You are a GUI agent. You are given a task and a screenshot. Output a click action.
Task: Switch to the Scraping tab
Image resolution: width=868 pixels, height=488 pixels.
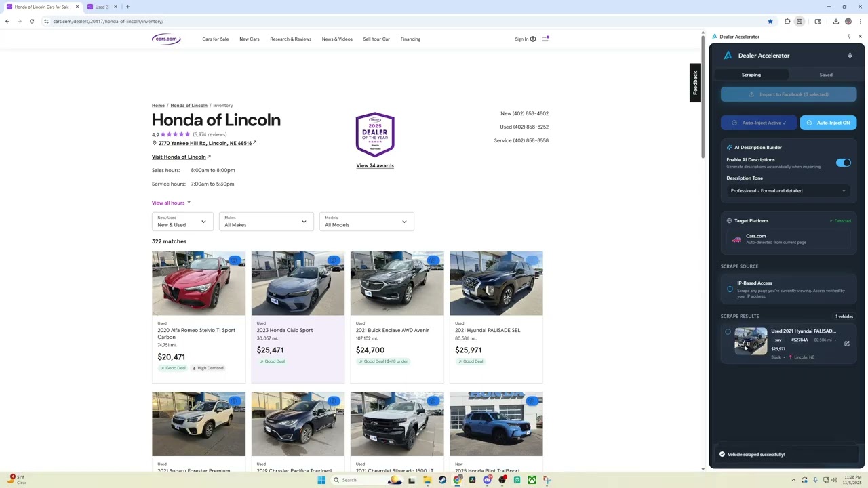pos(751,75)
